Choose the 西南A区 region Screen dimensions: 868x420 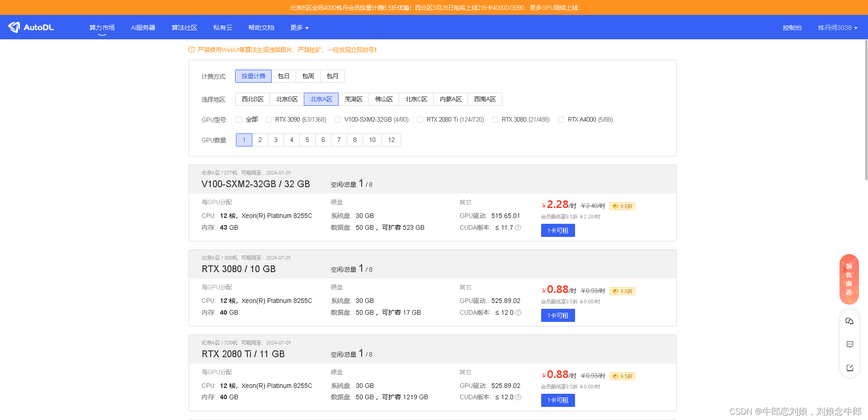click(x=485, y=99)
